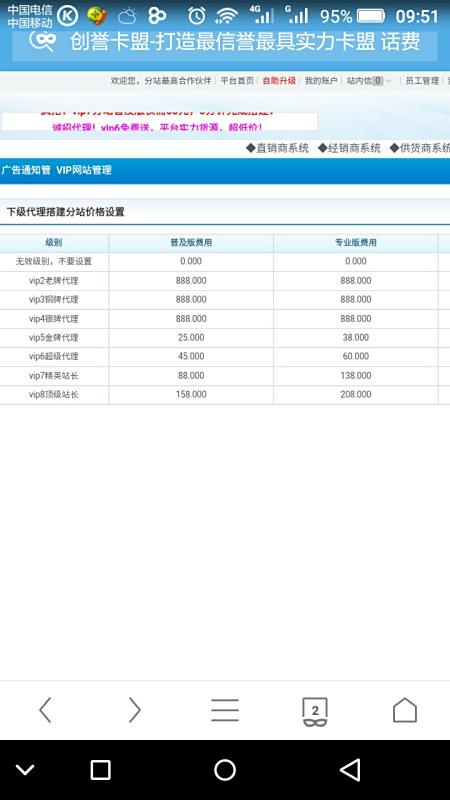This screenshot has width=450, height=800.
Task: Tap the K app notification icon
Action: click(x=67, y=16)
